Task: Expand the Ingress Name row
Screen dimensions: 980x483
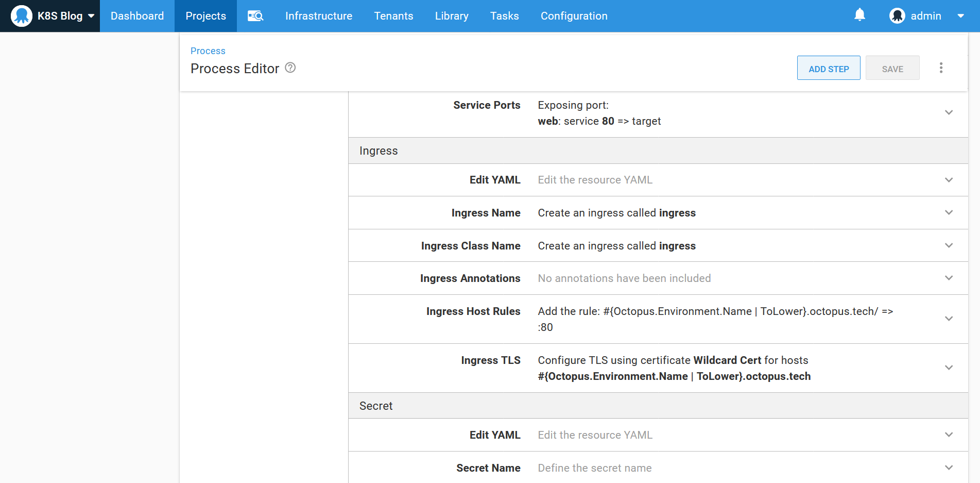Action: tap(949, 212)
